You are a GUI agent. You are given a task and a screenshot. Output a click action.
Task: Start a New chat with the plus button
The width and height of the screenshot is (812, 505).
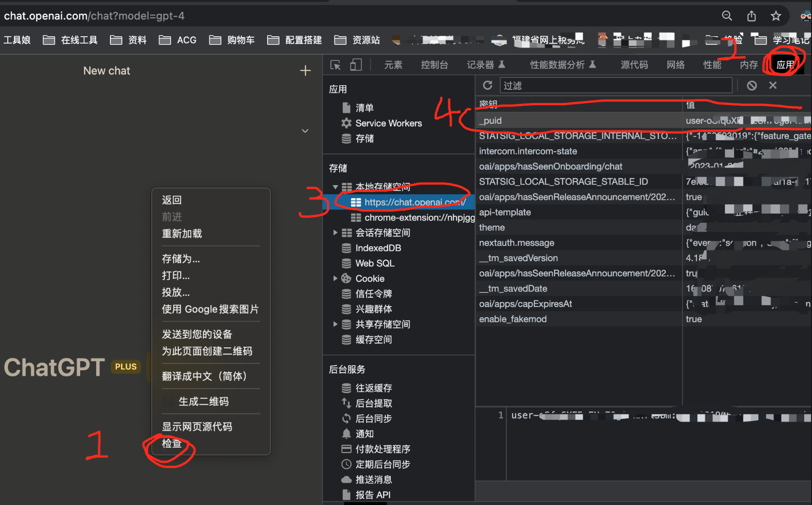(x=305, y=70)
